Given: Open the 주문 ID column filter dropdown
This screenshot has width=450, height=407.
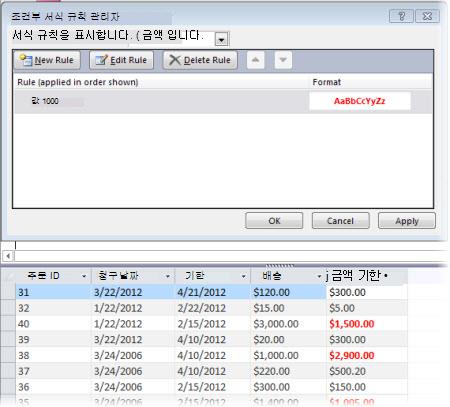Looking at the screenshot, I should click(84, 276).
